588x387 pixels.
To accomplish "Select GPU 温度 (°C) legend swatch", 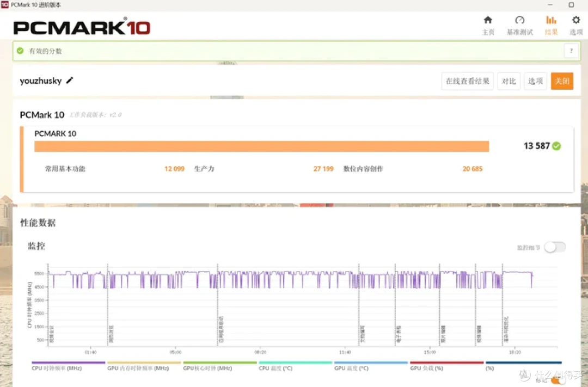I will tap(371, 363).
